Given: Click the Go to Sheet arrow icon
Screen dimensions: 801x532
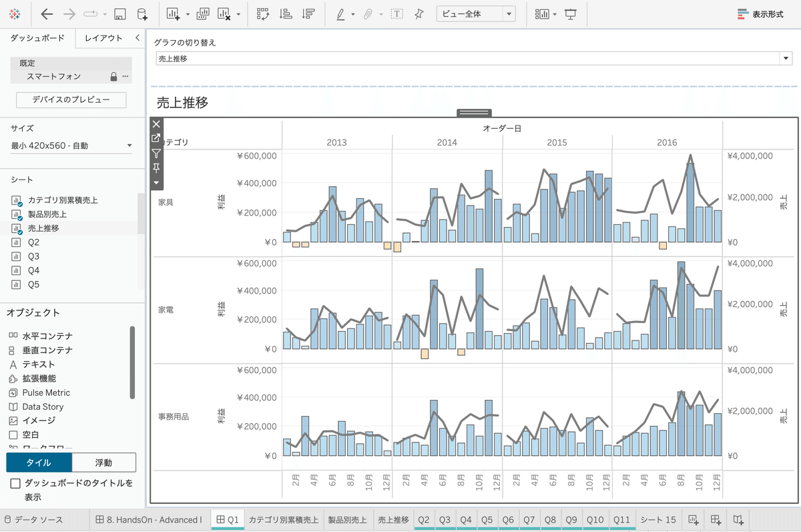Looking at the screenshot, I should (x=156, y=138).
